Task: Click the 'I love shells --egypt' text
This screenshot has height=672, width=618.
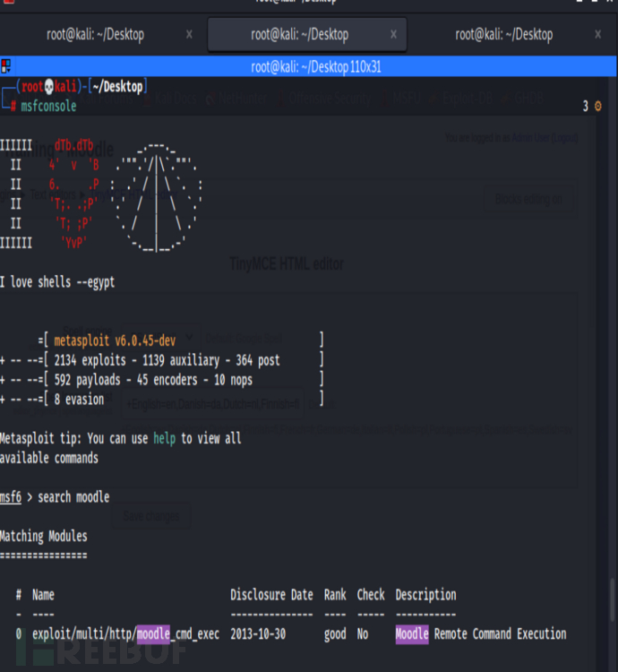Action: (x=57, y=282)
